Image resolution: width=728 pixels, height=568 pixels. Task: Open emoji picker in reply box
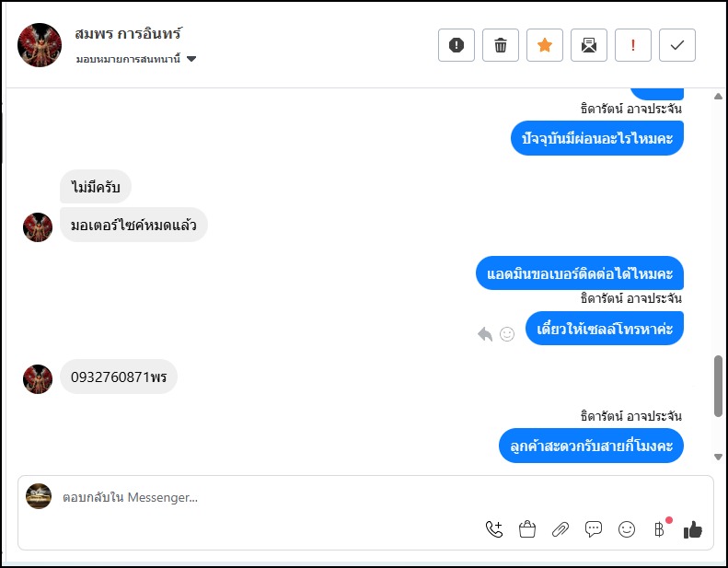tap(627, 528)
